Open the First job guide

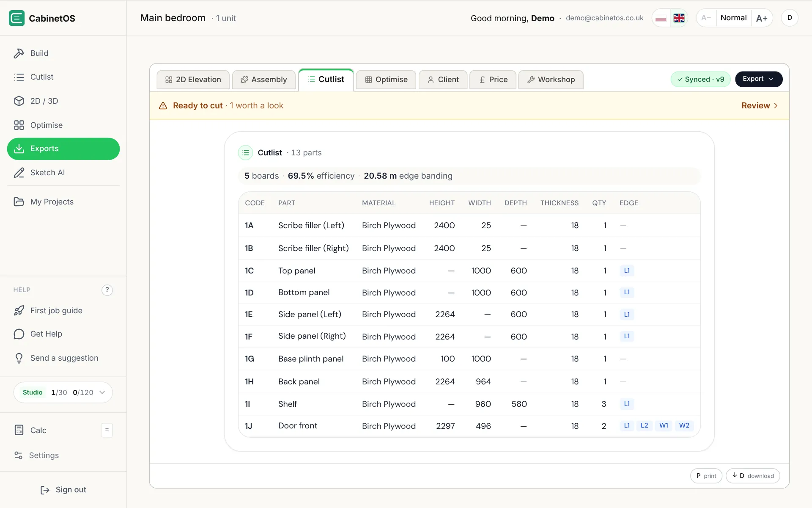pos(63,311)
